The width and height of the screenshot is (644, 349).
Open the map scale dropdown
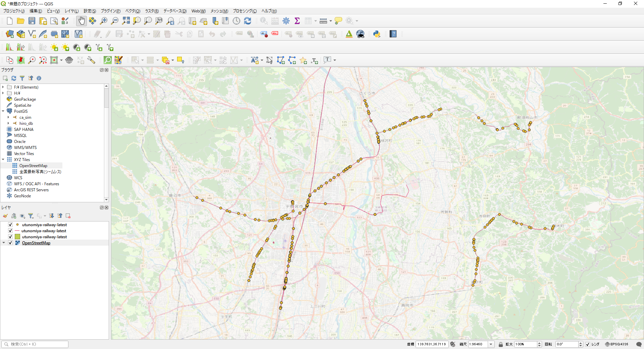[491, 344]
